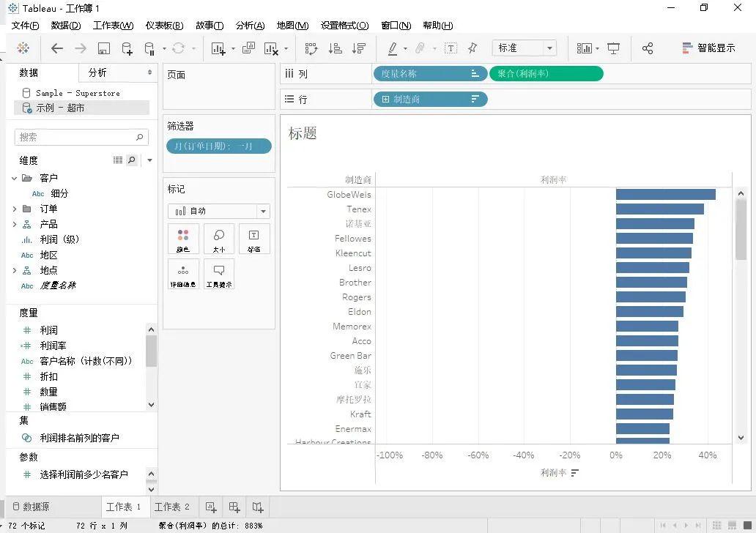Click the pause auto updates icon
Image resolution: width=756 pixels, height=533 pixels.
[149, 48]
